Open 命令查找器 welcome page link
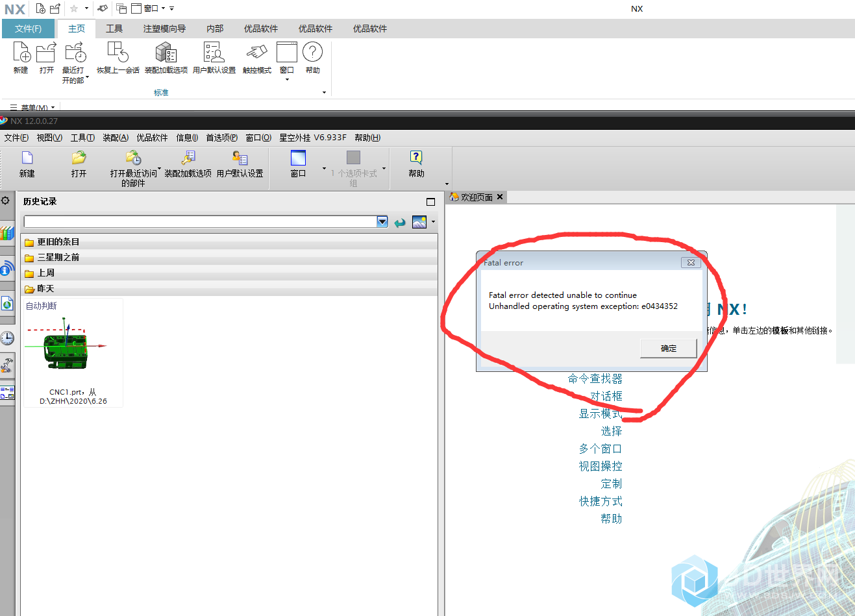The height and width of the screenshot is (616, 855). click(595, 378)
